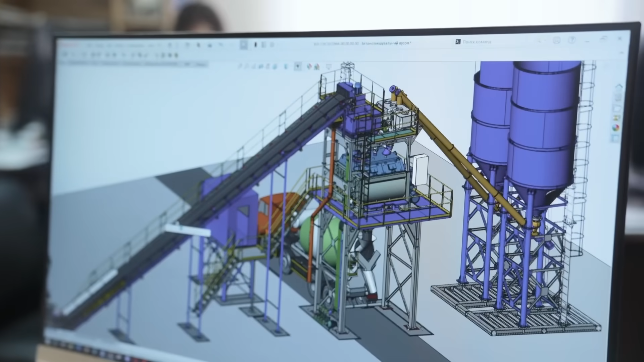
Task: Open the Help question mark icon
Action: coord(572,40)
